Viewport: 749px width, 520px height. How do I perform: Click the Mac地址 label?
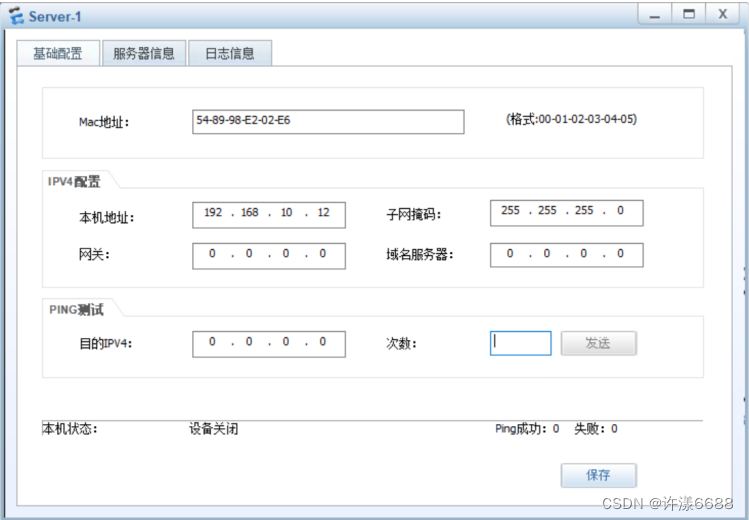(x=104, y=122)
